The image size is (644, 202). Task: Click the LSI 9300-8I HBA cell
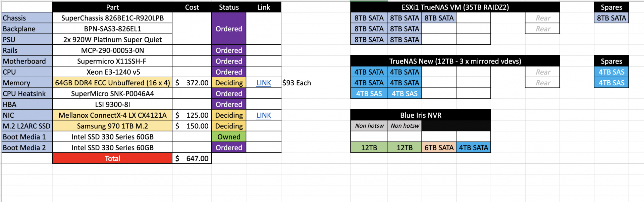112,105
